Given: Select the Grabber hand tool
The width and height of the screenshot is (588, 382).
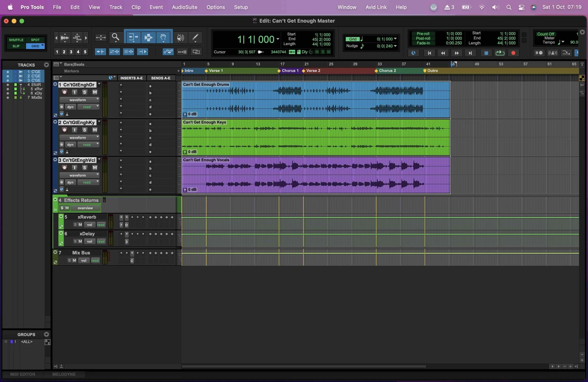Looking at the screenshot, I should click(x=163, y=37).
